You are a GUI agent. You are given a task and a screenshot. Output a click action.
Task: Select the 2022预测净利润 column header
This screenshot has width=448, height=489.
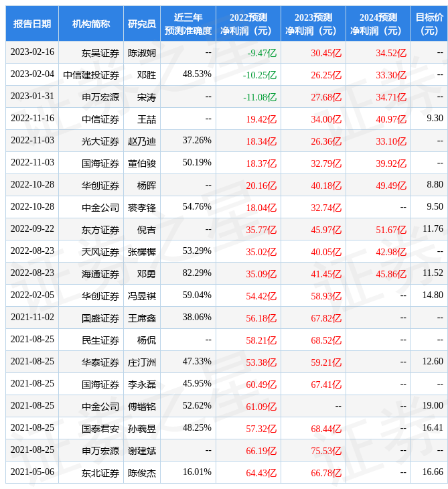pos(248,24)
